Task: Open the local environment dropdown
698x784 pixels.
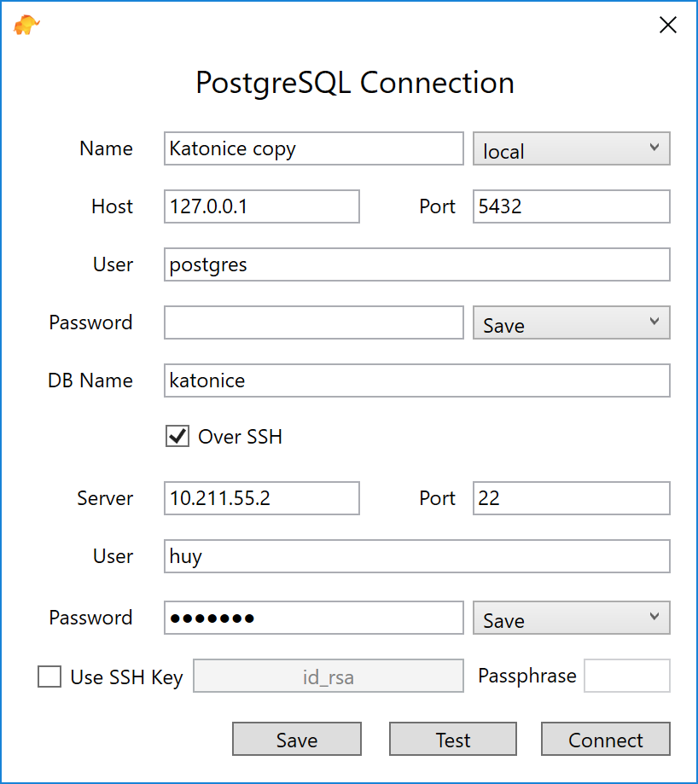Action: 572,148
